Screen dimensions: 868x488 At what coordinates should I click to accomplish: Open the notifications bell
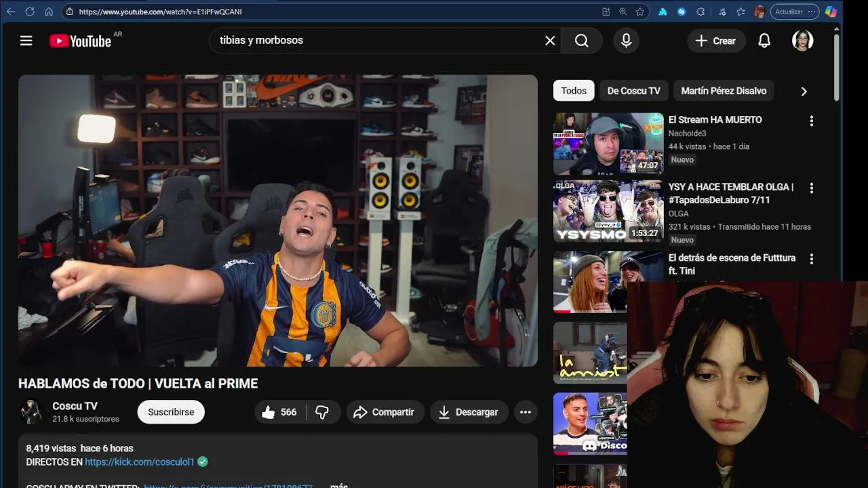click(x=764, y=41)
